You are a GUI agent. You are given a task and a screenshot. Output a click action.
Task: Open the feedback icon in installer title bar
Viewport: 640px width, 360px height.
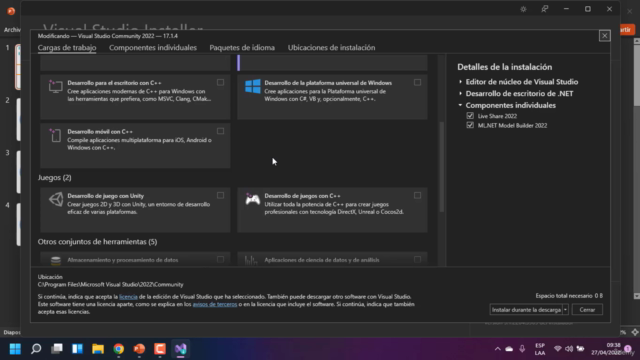pyautogui.click(x=544, y=9)
